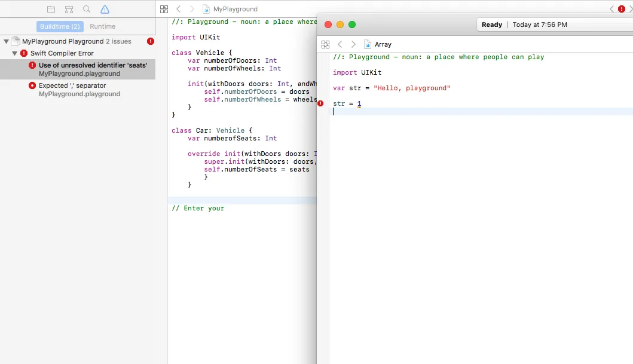Close the Array playground window
This screenshot has height=364, width=633.
click(x=328, y=25)
